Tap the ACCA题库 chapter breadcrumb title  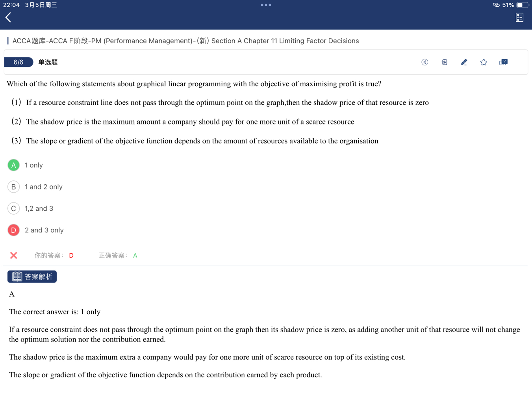(185, 41)
